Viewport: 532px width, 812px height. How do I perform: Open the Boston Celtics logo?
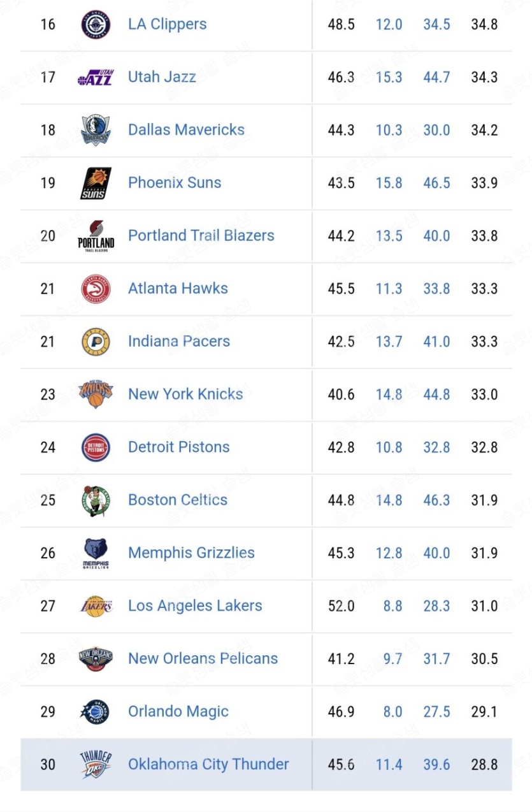[96, 500]
